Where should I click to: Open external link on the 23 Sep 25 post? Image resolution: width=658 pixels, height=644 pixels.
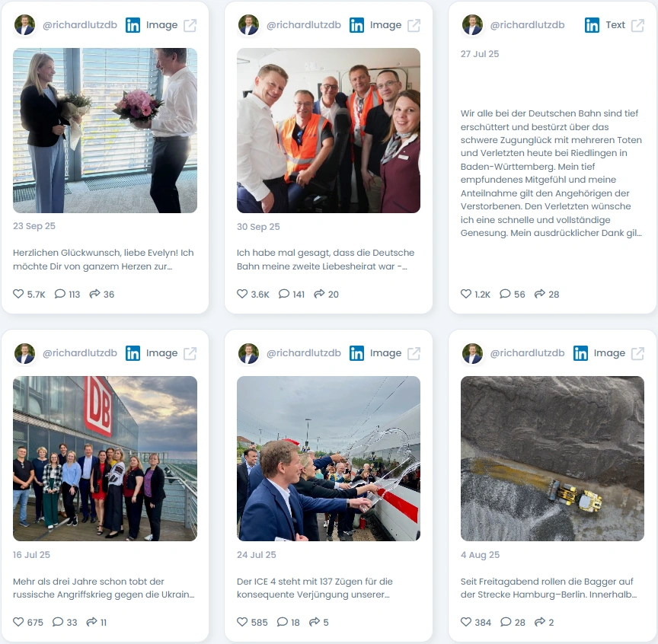[190, 25]
